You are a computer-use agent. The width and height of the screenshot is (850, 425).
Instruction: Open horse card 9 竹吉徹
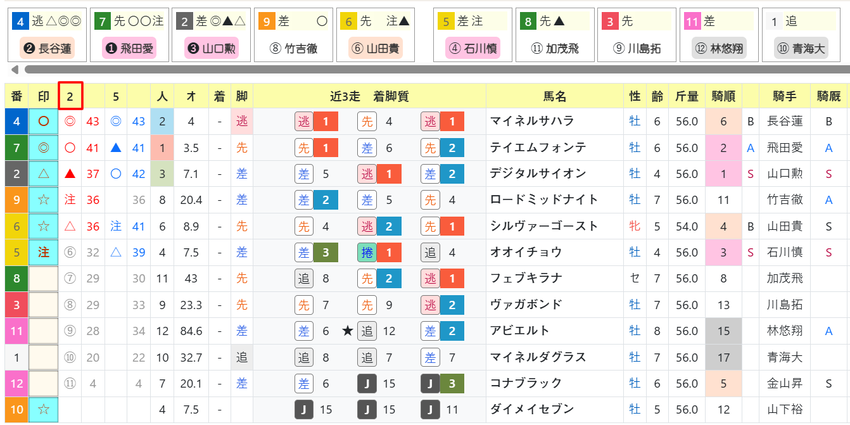coord(293,35)
